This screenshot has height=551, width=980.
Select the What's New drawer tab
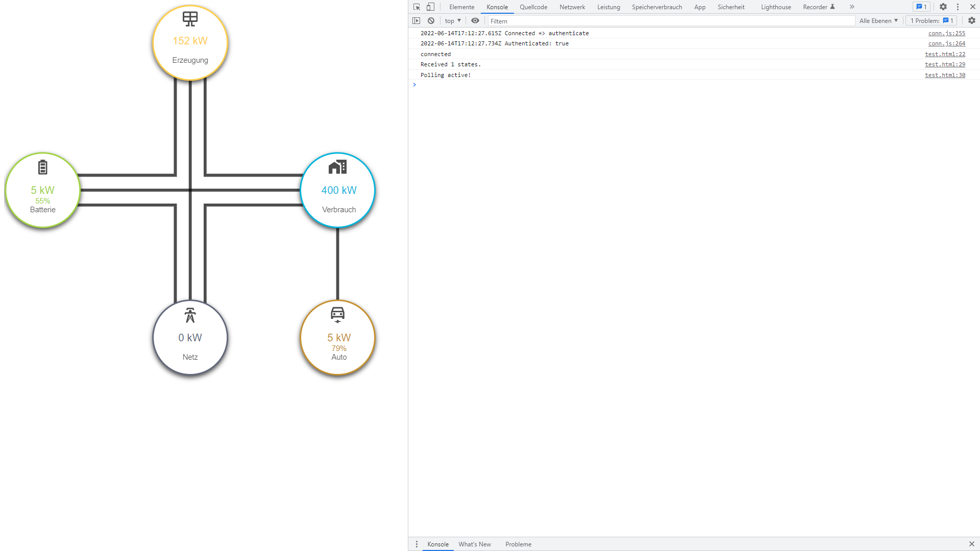tap(475, 544)
